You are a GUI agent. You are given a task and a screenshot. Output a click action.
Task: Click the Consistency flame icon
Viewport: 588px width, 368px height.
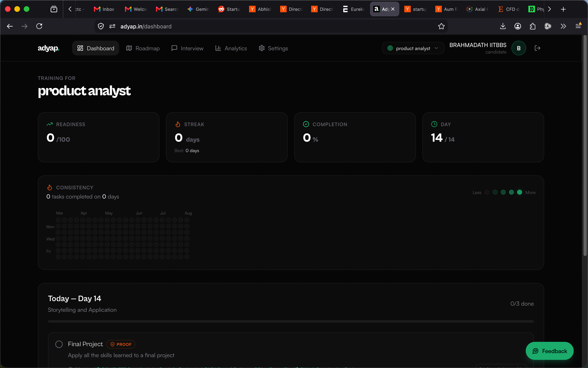pos(50,187)
